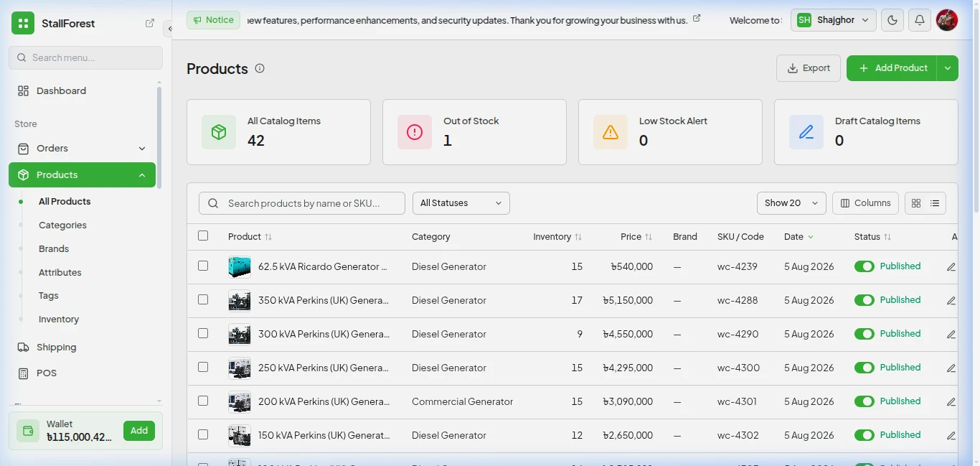Edit the 300 kVA Perkins row pencil
Viewport: 980px width, 466px height.
click(x=951, y=335)
